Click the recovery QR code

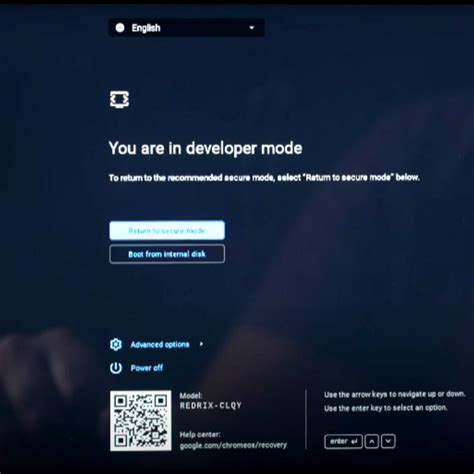click(x=141, y=421)
